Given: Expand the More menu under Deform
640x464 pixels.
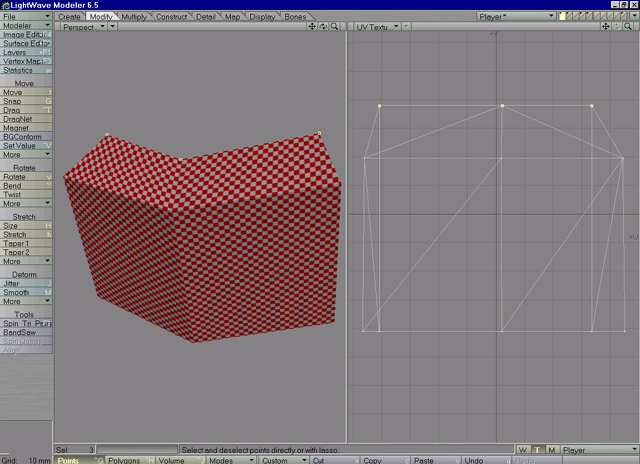Looking at the screenshot, I should tap(26, 301).
